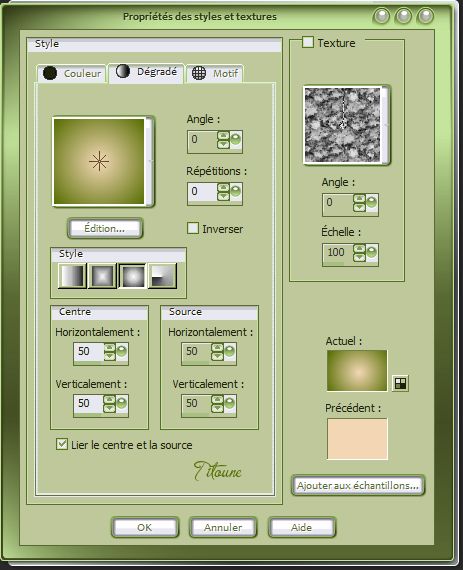Viewport: 463px width, 570px height.
Task: Increase texture Échelle with up arrow
Action: (x=359, y=249)
